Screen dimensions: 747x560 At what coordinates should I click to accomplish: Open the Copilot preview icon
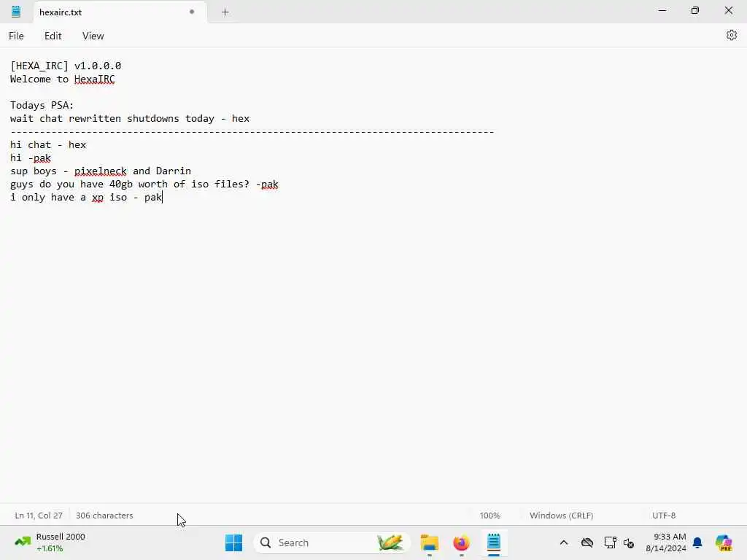(x=724, y=542)
